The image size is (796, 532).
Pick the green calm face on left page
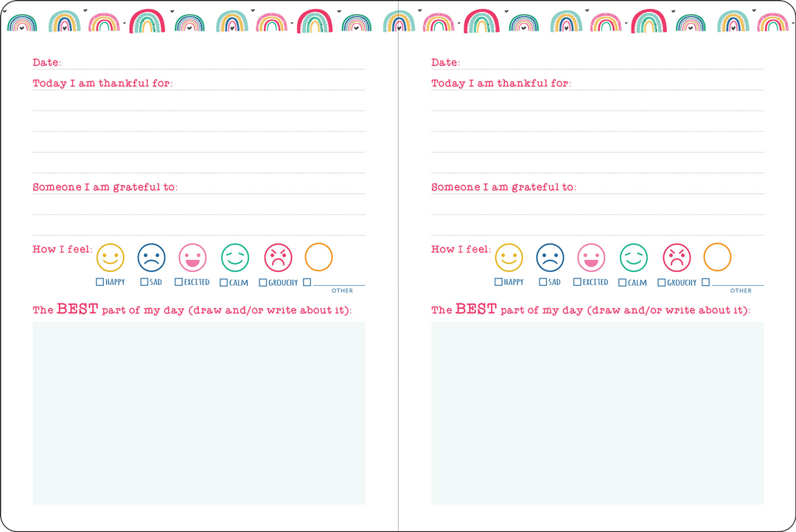[x=235, y=257]
